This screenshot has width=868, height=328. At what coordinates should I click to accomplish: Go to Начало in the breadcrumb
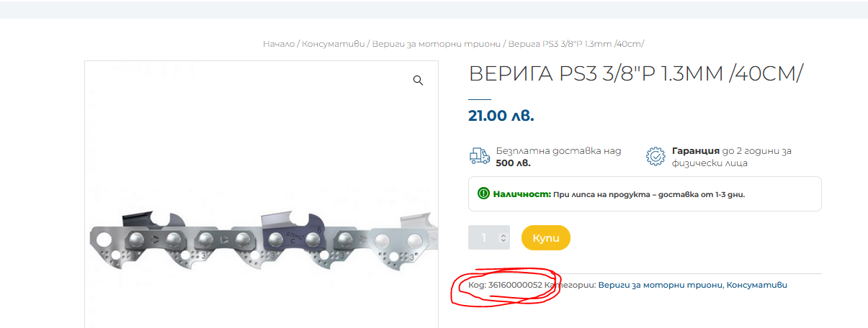(279, 44)
